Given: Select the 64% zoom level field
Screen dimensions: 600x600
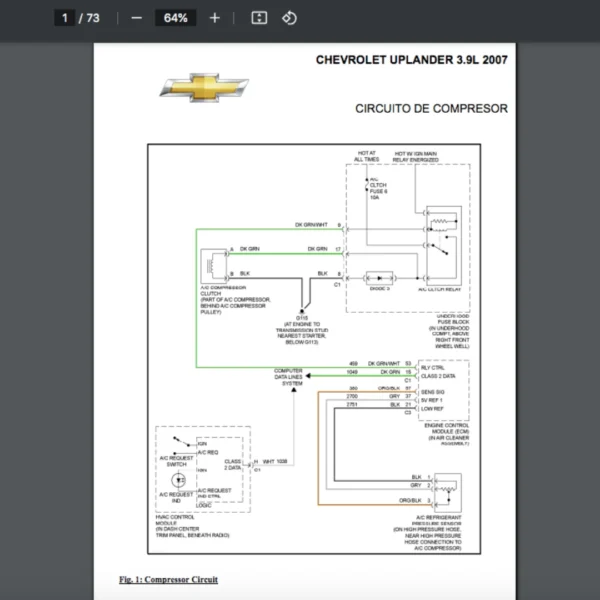Looking at the screenshot, I should point(176,18).
